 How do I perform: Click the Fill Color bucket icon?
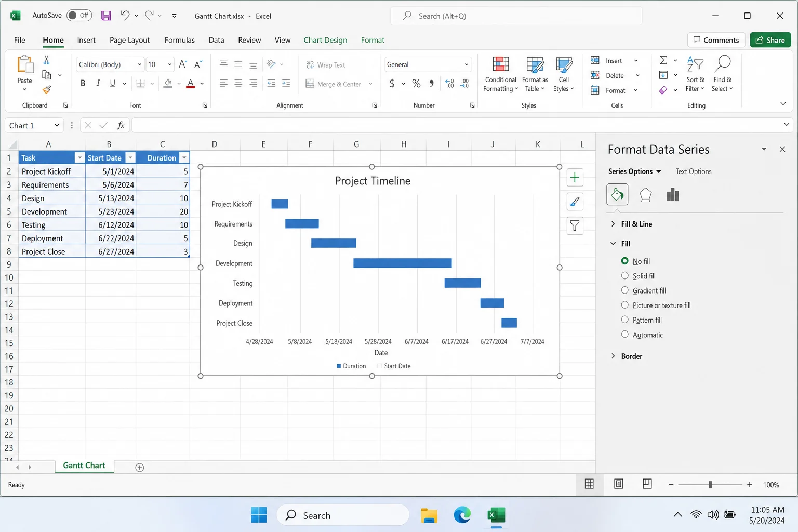tap(168, 83)
